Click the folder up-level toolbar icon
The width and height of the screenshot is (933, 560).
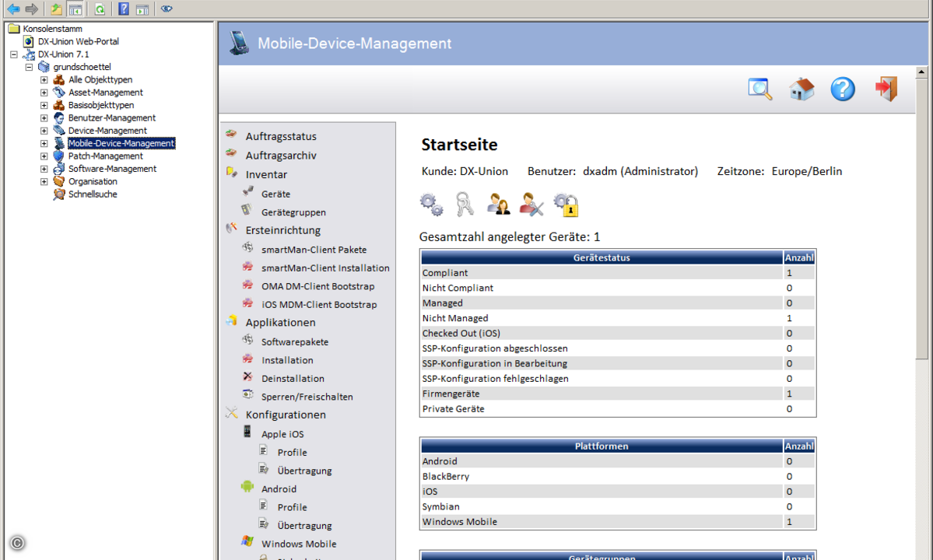(56, 9)
